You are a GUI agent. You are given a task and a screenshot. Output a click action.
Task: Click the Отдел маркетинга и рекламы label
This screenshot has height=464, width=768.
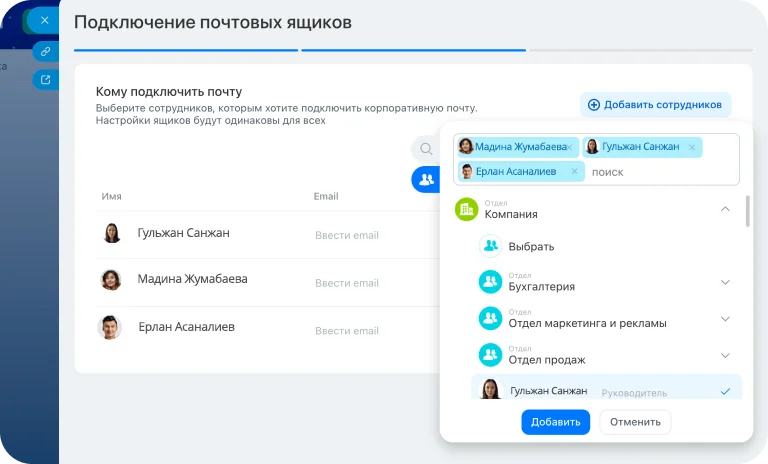[587, 323]
